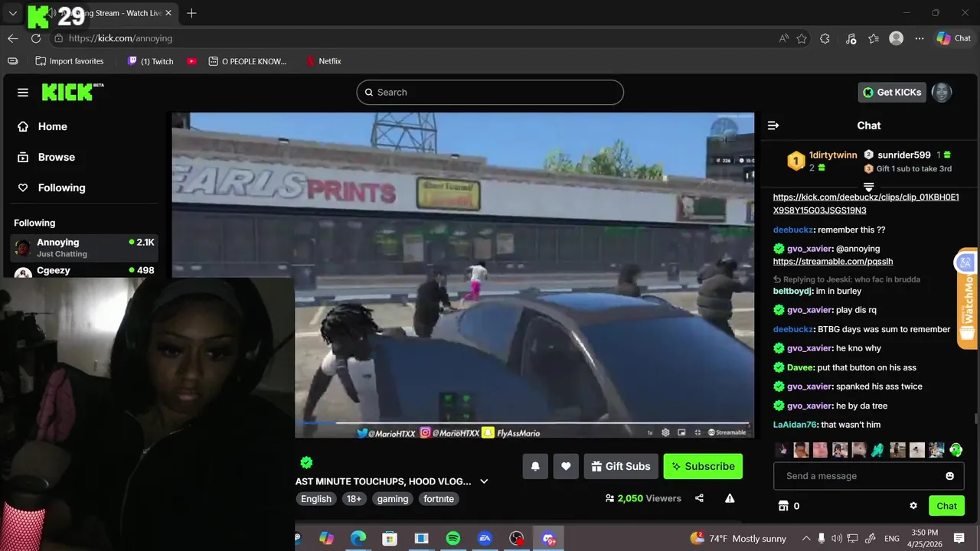This screenshot has height=551, width=980.
Task: Open Home in the sidebar
Action: [44, 126]
